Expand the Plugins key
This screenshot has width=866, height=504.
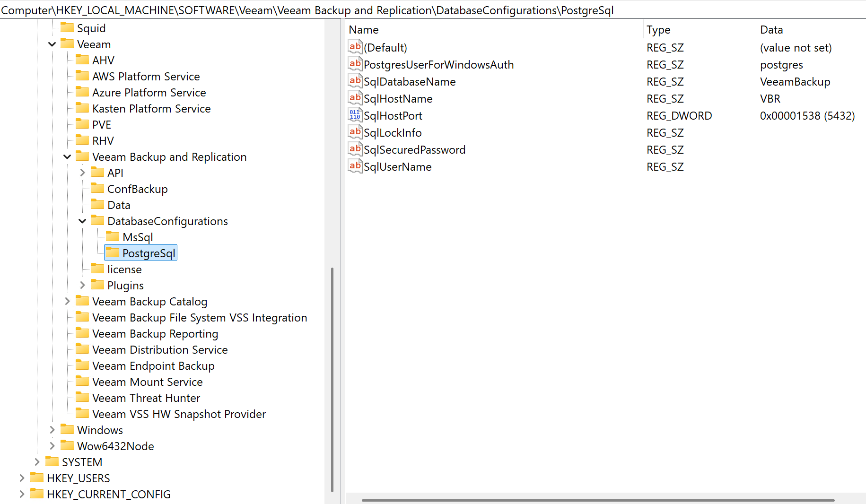pos(82,285)
